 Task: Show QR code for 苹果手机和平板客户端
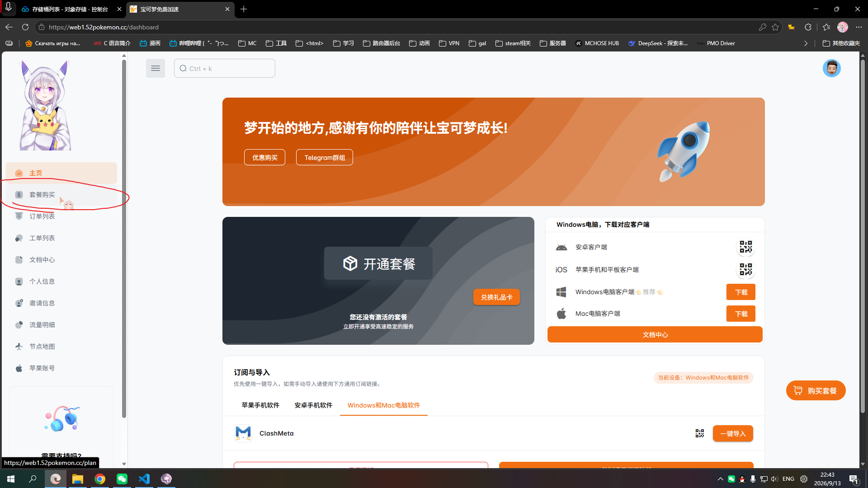click(745, 270)
